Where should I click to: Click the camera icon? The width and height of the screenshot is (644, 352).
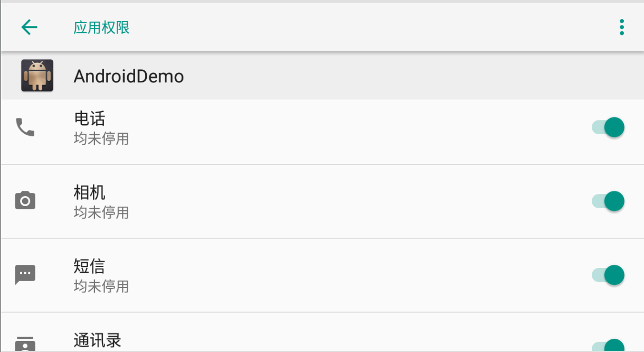tap(25, 201)
